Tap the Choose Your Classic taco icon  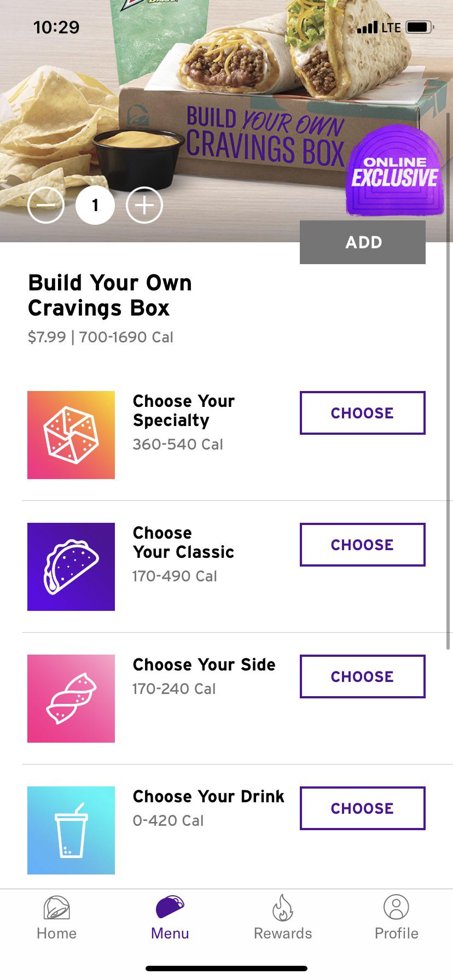(x=71, y=567)
